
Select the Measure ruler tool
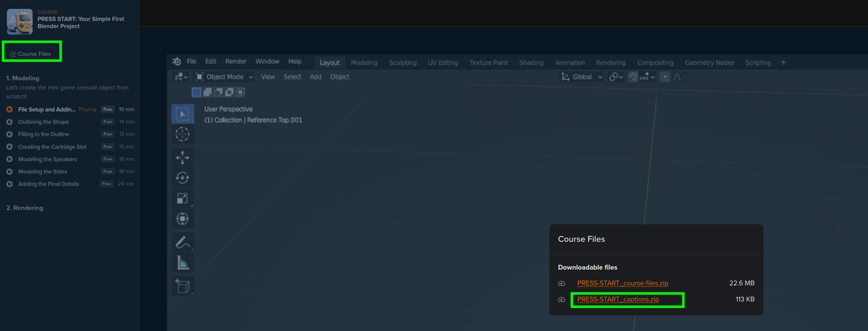(182, 262)
